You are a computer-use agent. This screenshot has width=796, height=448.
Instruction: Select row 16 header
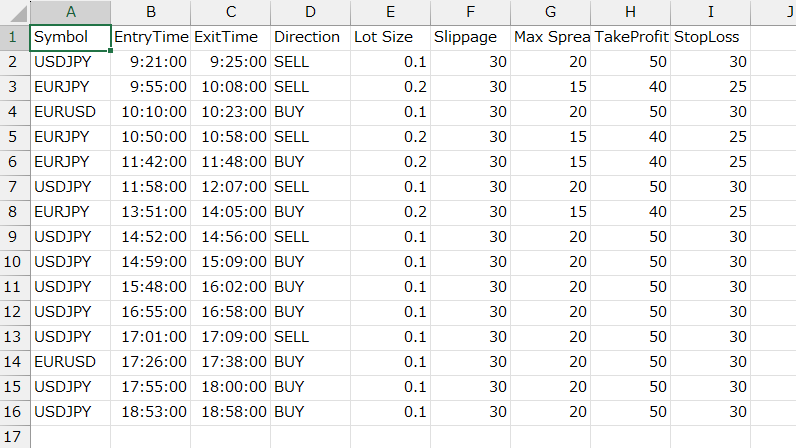pyautogui.click(x=15, y=411)
